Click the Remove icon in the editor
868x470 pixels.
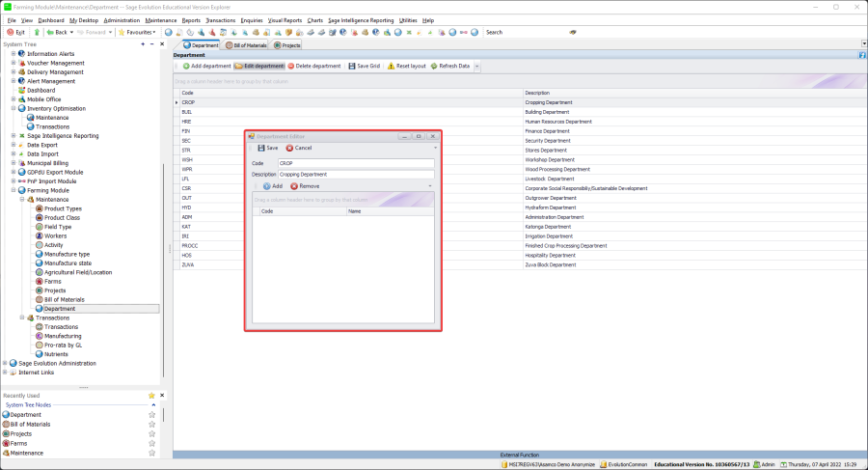(x=294, y=185)
